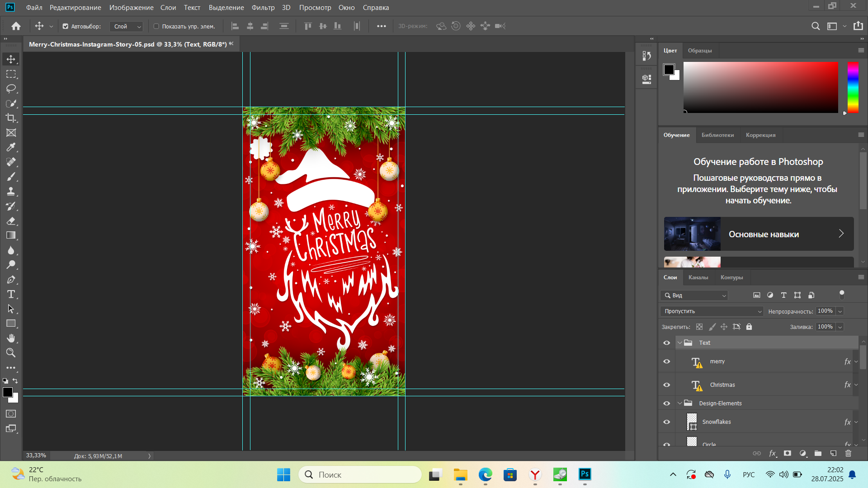Pick the Lasso tool

point(11,89)
